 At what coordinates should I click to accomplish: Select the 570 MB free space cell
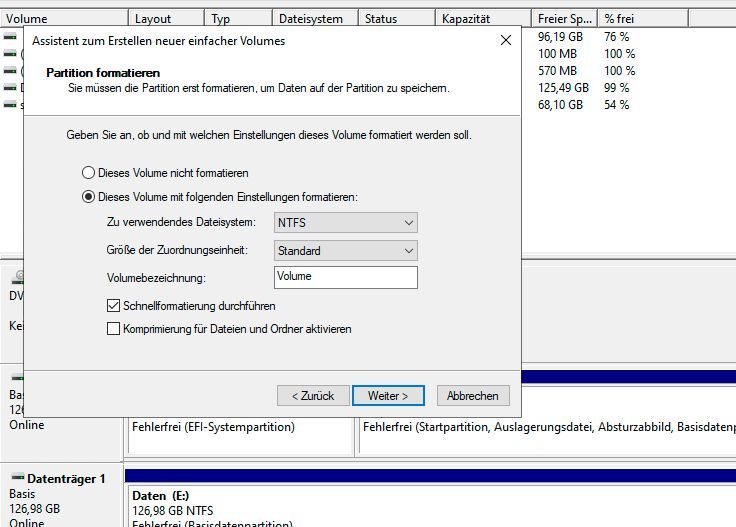pyautogui.click(x=557, y=71)
